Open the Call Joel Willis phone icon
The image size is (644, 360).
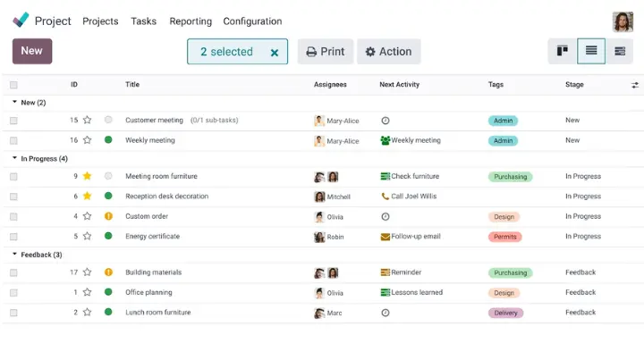pos(385,197)
